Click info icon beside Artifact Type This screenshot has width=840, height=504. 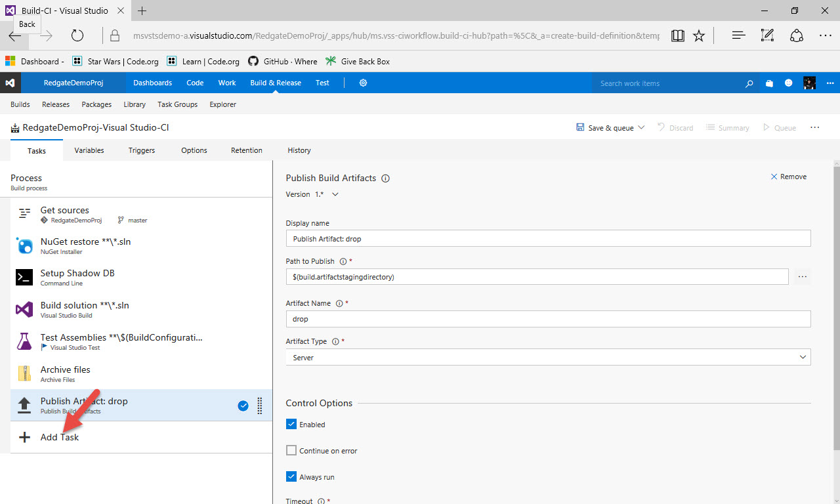[335, 342]
